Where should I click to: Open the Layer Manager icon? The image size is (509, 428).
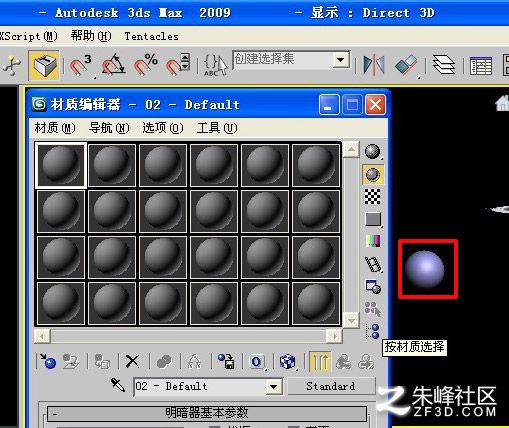pos(444,64)
